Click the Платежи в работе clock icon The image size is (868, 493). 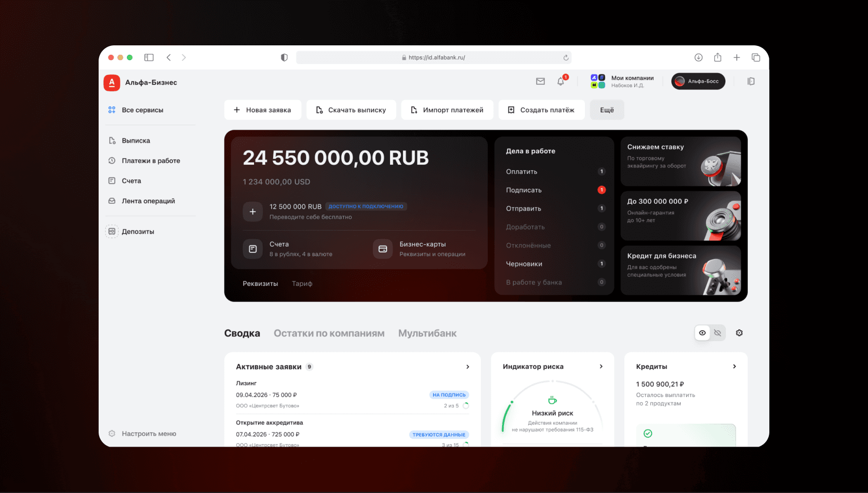[x=112, y=161]
